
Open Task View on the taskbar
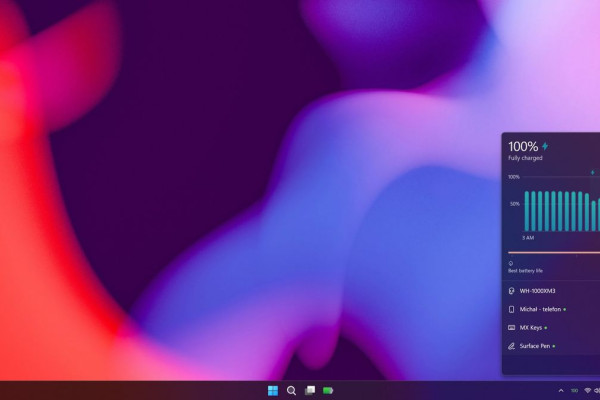click(310, 390)
